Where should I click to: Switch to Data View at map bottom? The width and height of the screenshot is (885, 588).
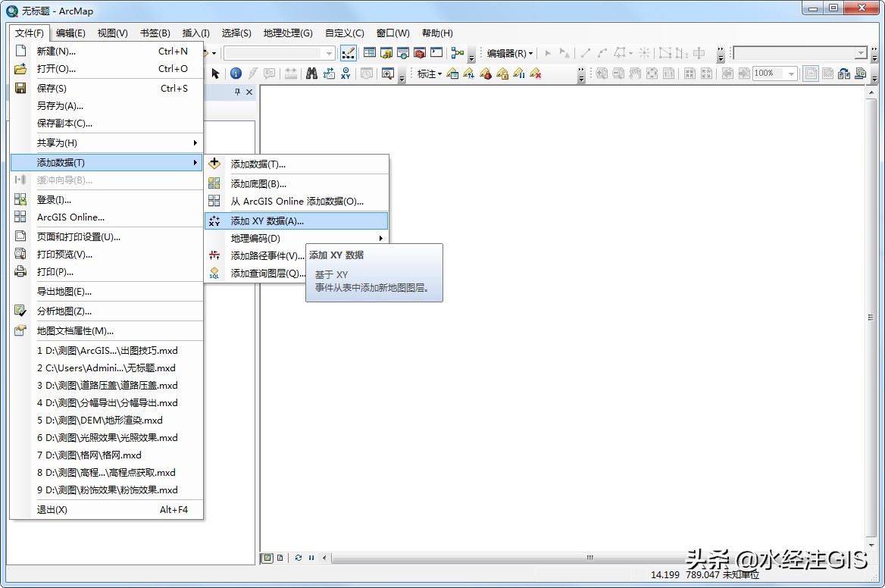pyautogui.click(x=267, y=558)
